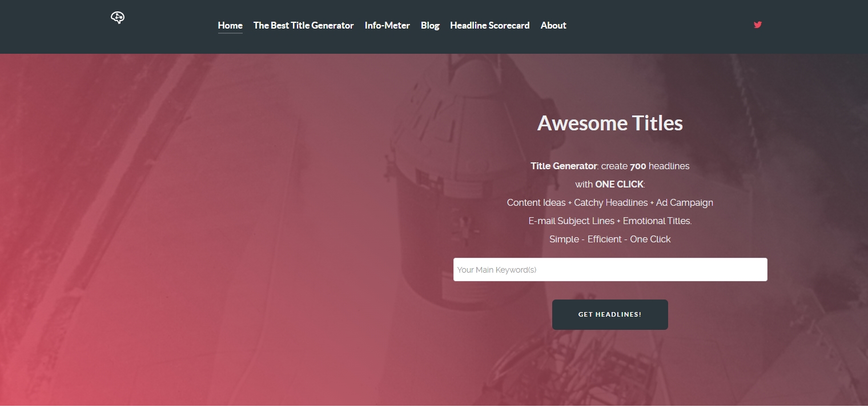Open the Twitter bird icon link
The height and width of the screenshot is (419, 868).
pos(758,25)
